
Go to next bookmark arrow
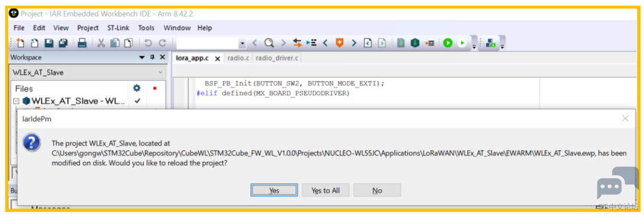[x=354, y=43]
